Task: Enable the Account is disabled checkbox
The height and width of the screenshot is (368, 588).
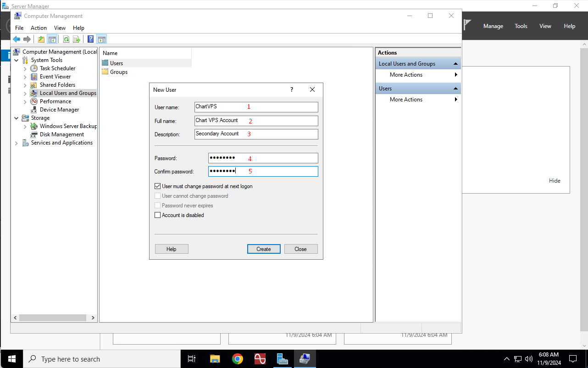Action: click(158, 215)
